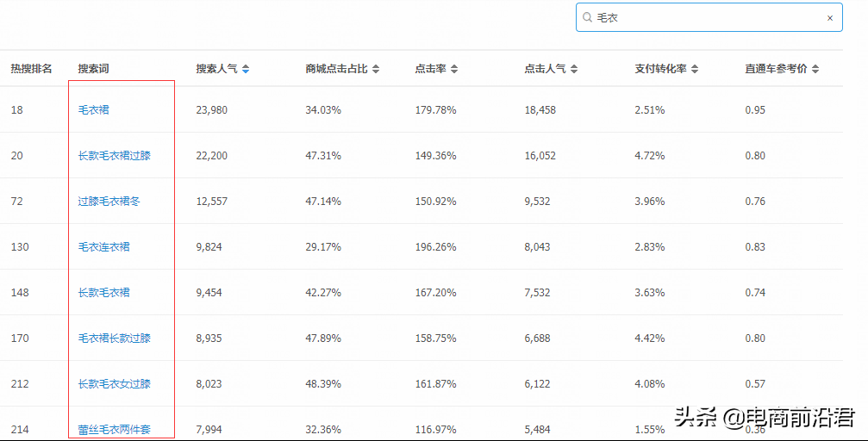
Task: Select click popularity value 18,458
Action: point(540,110)
